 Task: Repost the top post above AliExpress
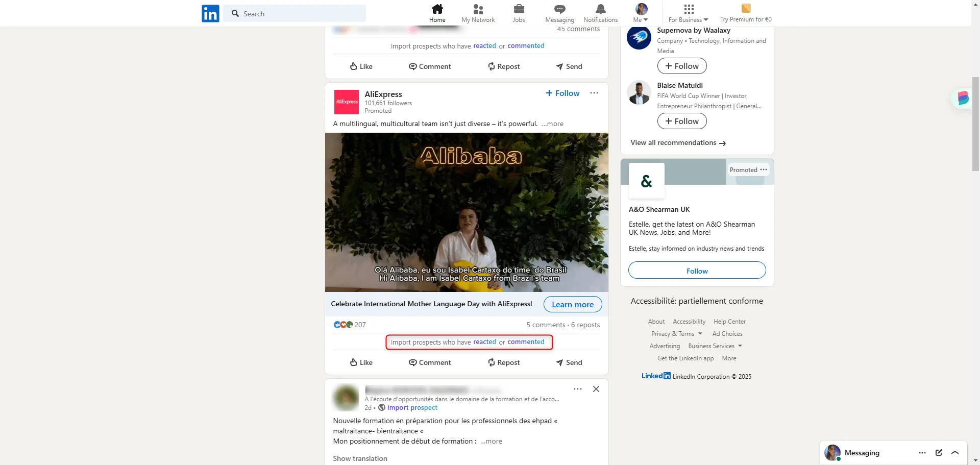click(503, 66)
